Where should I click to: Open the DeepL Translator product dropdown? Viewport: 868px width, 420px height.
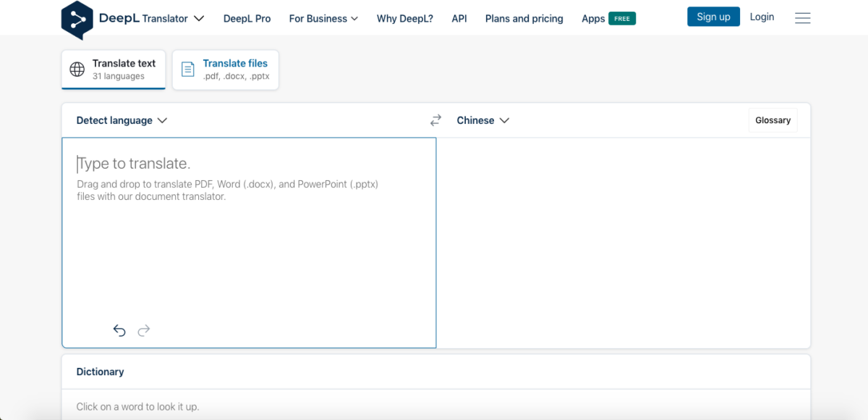(173, 19)
